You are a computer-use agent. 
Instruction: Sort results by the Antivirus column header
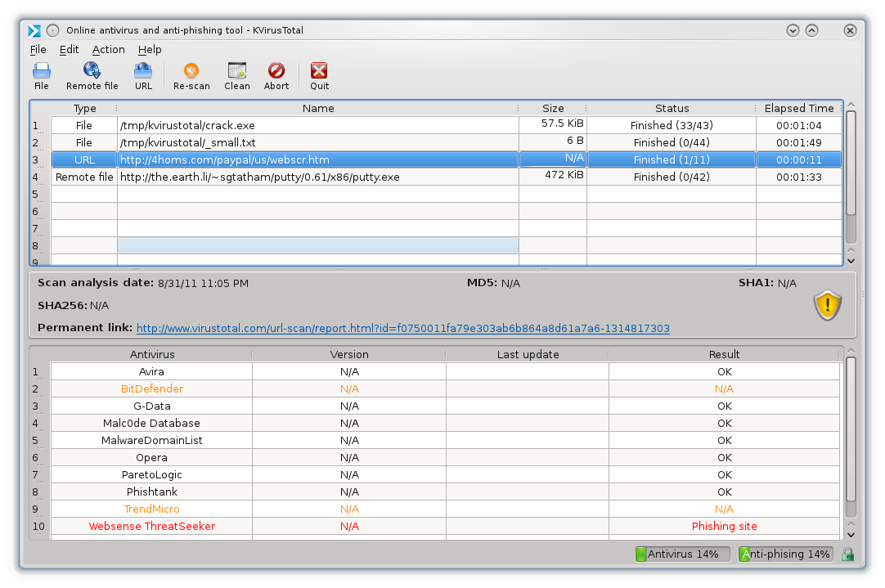(152, 354)
